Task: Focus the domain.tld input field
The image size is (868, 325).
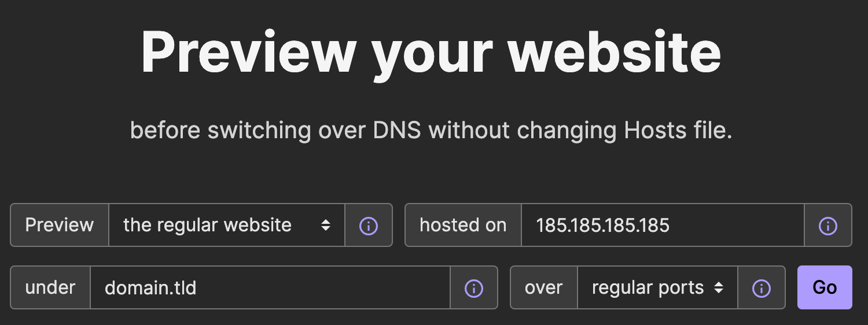Action: click(270, 288)
